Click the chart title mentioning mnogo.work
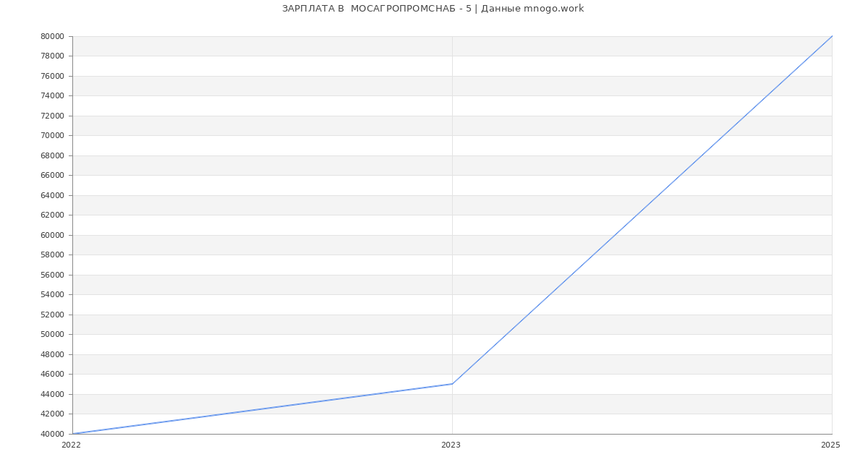This screenshot has height=470, width=868. 433,9
